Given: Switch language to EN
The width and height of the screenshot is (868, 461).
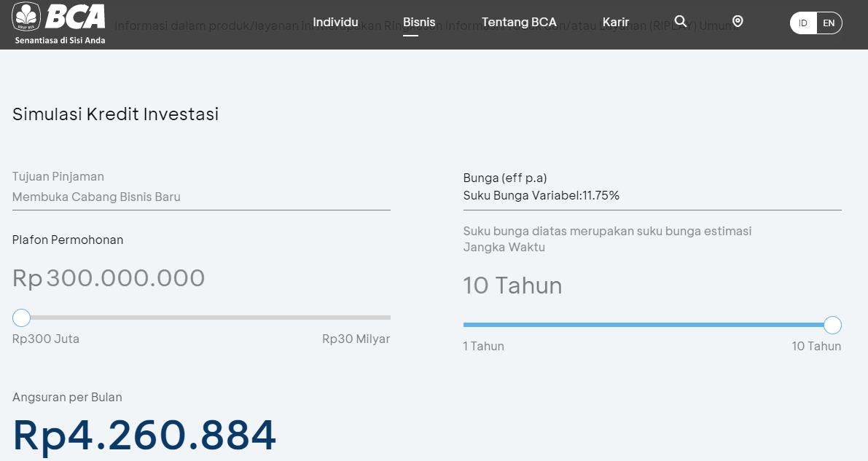Looking at the screenshot, I should pyautogui.click(x=829, y=23).
